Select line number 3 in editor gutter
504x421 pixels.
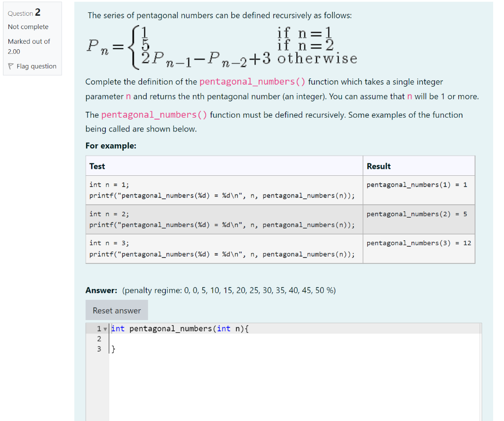click(x=98, y=349)
